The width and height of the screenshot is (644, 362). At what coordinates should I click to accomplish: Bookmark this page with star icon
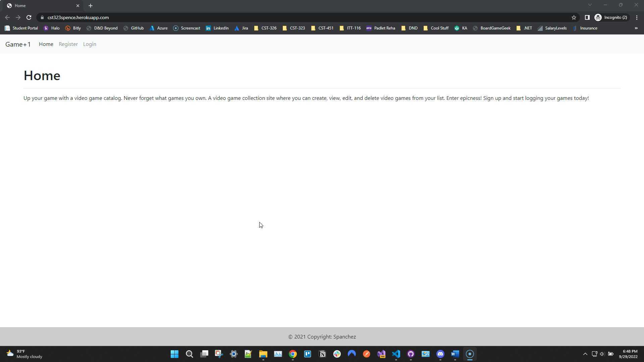pyautogui.click(x=574, y=17)
